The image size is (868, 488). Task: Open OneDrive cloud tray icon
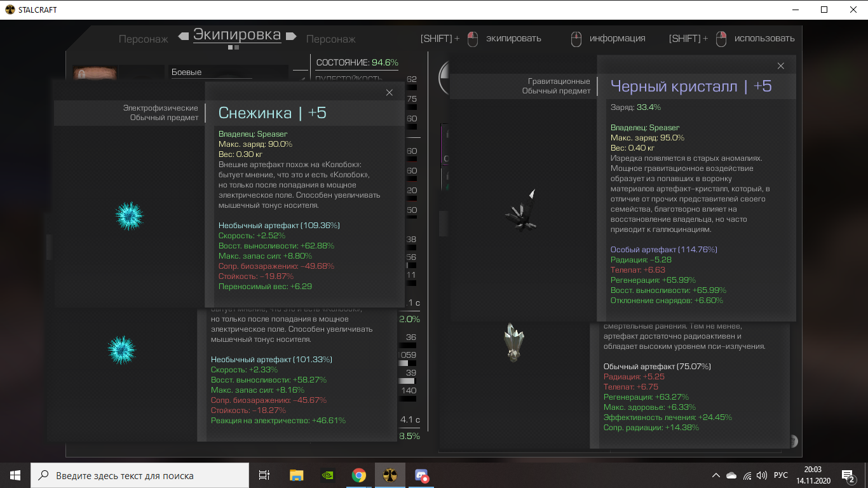731,475
